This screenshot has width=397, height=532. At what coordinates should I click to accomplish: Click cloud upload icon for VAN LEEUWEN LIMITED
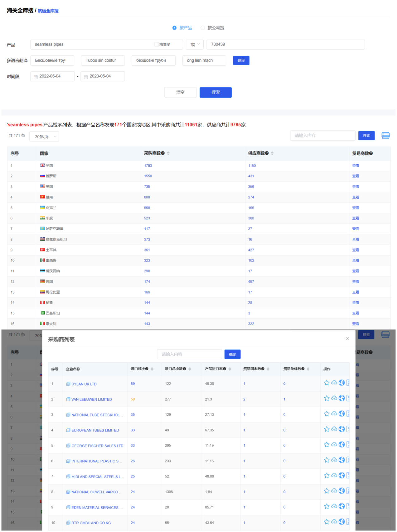point(334,398)
